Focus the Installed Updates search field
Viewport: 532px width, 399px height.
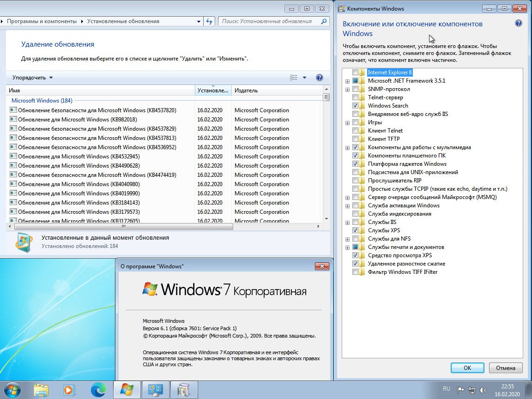270,21
